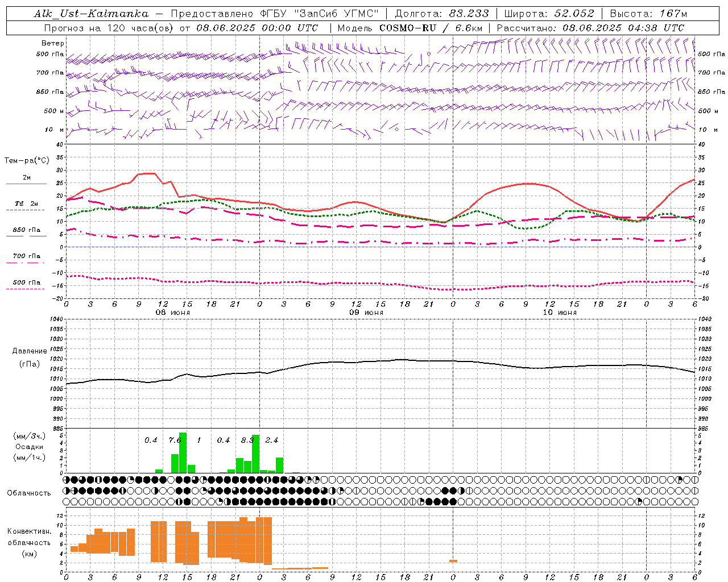This screenshot has height=582, width=728.
Task: Select the text 'Широта: 52.052'
Action: coord(549,14)
